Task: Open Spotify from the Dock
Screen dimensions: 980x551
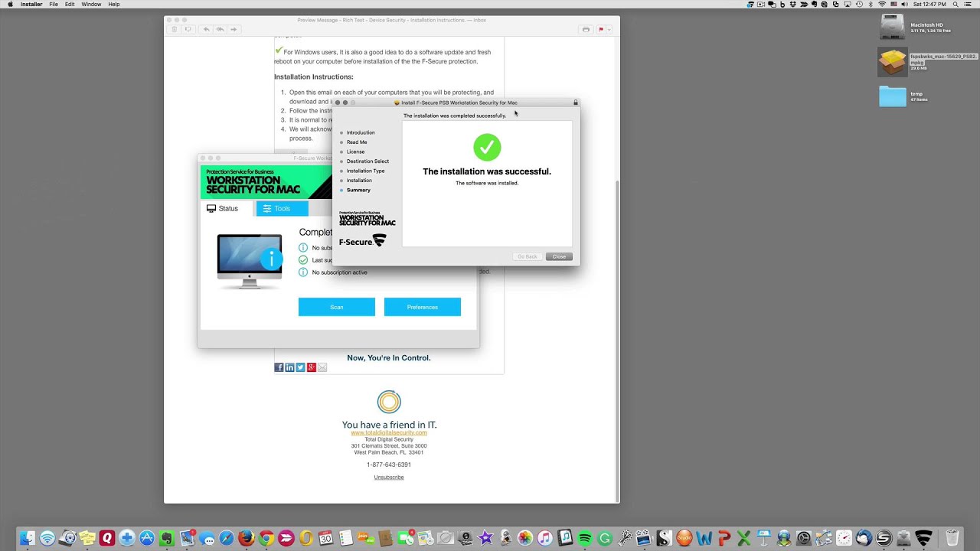Action: click(585, 538)
